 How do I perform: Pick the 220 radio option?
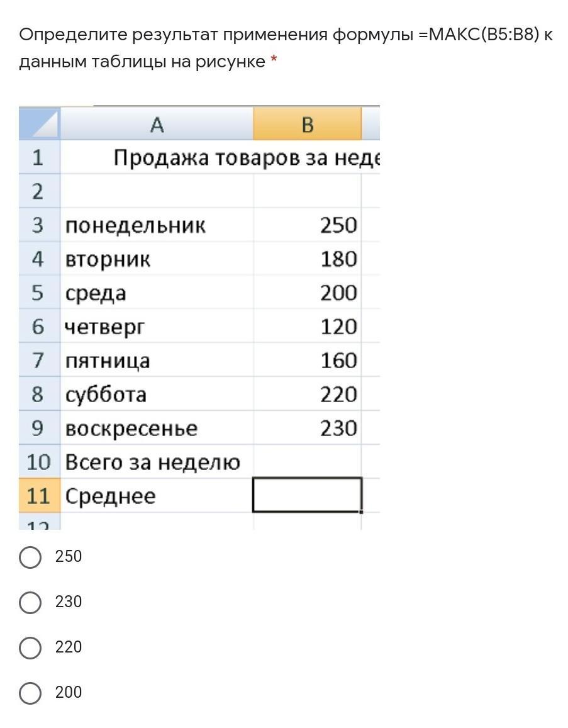pyautogui.click(x=30, y=647)
